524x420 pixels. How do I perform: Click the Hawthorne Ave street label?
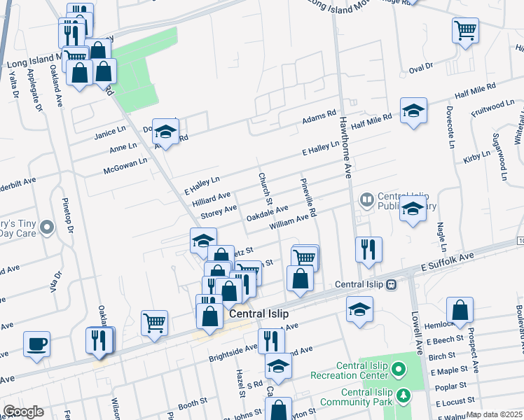pos(346,148)
